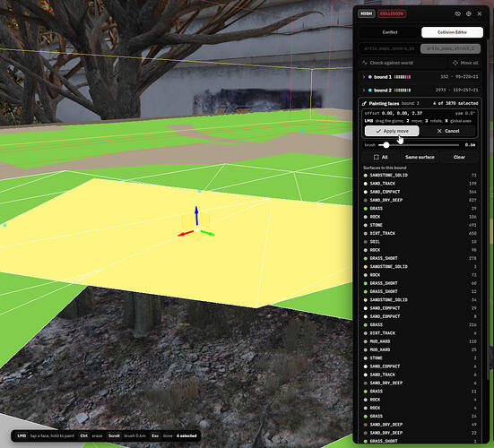This screenshot has width=494, height=448.
Task: Click the green Y-axis gizmo arrow
Action: 208,233
